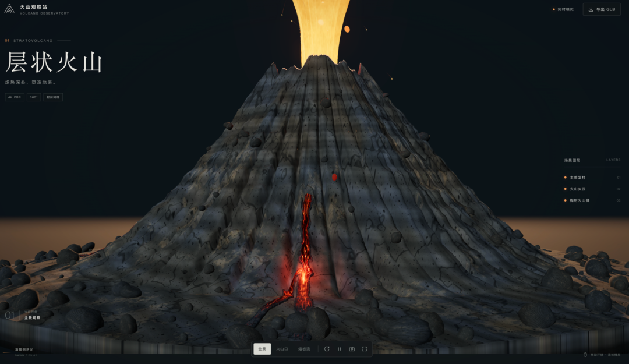Reset the view with the rotate icon
Viewport: 629px width, 364px height.
coord(327,349)
